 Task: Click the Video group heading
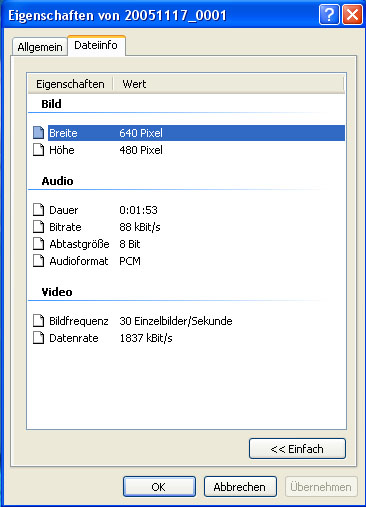pyautogui.click(x=57, y=292)
